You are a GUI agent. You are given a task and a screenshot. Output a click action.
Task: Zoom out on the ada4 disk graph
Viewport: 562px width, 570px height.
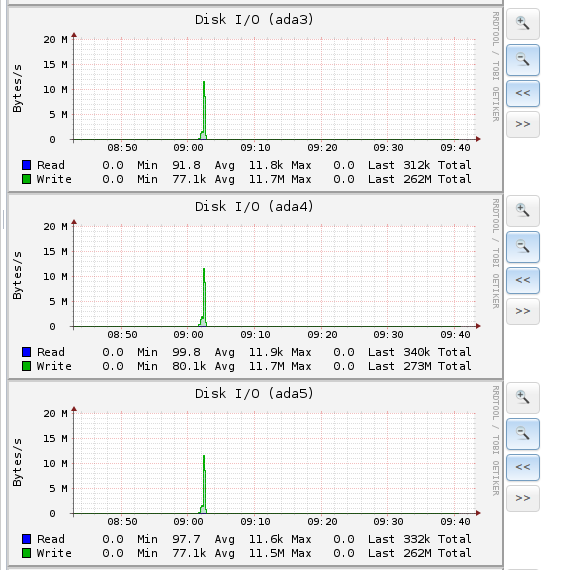pyautogui.click(x=523, y=247)
